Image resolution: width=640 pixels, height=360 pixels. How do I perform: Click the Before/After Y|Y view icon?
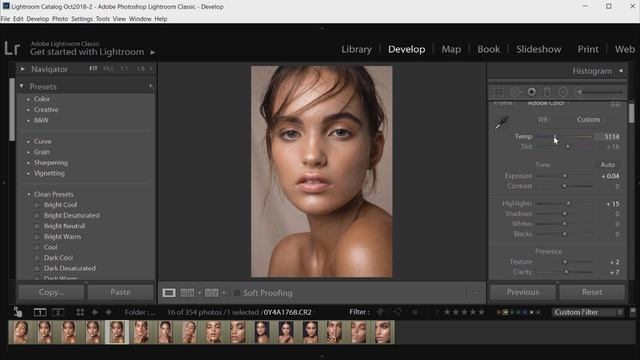211,293
